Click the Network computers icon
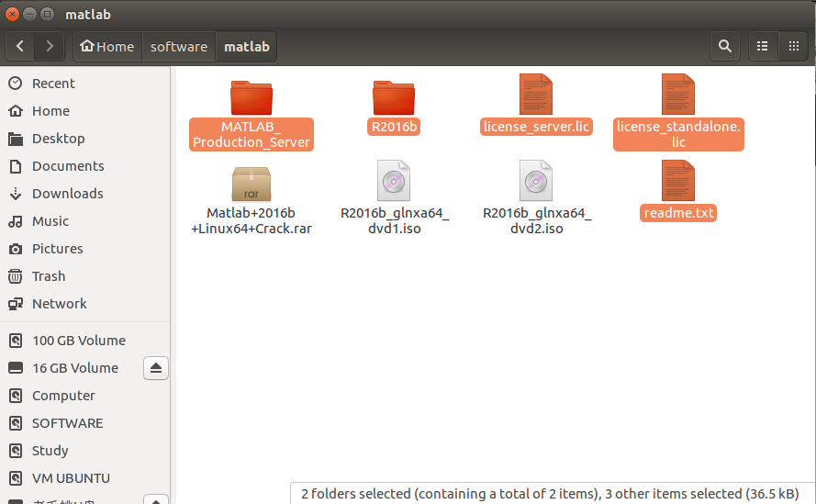The width and height of the screenshot is (816, 504). tap(16, 304)
